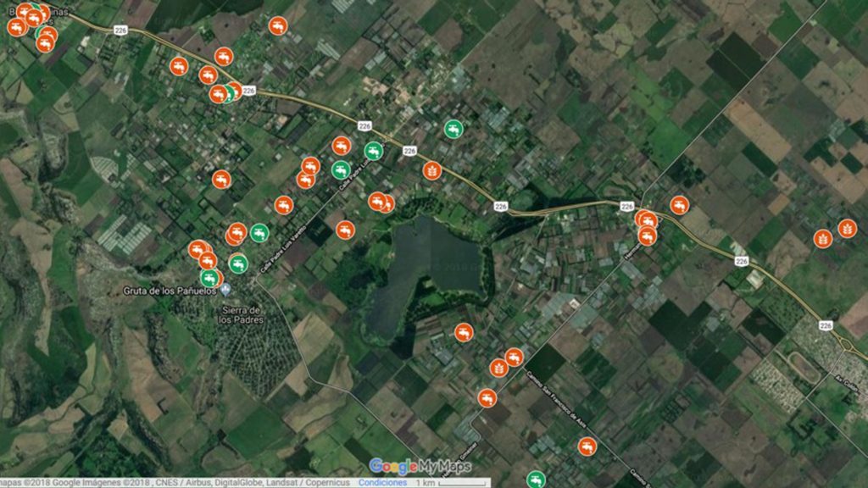Open the front orange faucet of the pair above the lake's northwest corner
The width and height of the screenshot is (868, 488).
point(377,201)
